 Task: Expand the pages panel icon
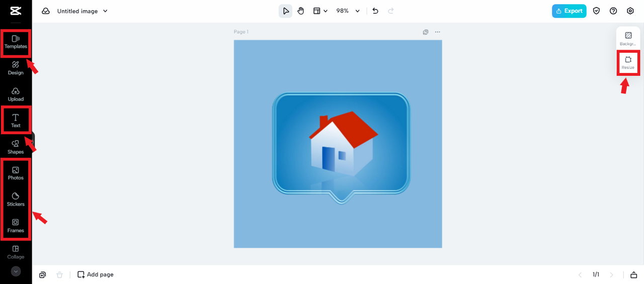click(x=633, y=274)
